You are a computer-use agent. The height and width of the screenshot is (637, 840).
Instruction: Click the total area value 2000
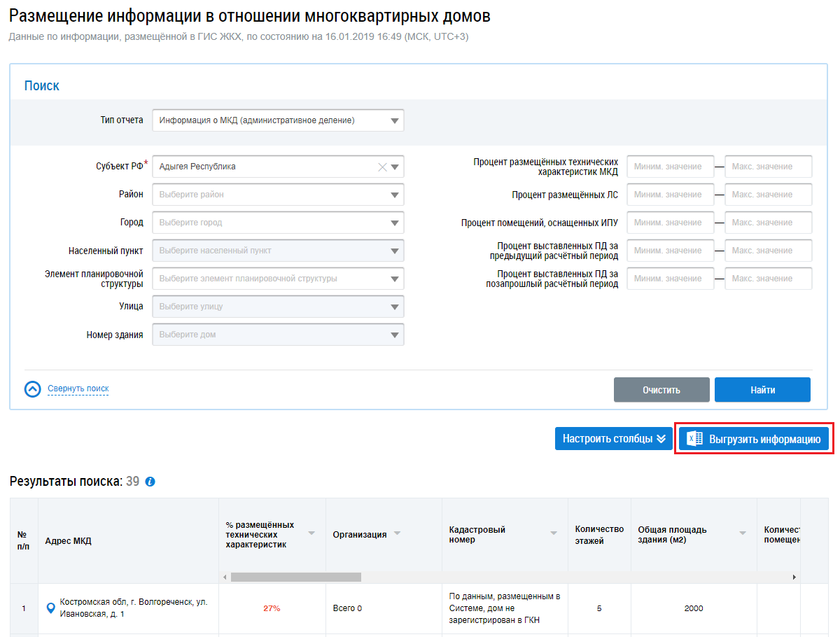694,608
